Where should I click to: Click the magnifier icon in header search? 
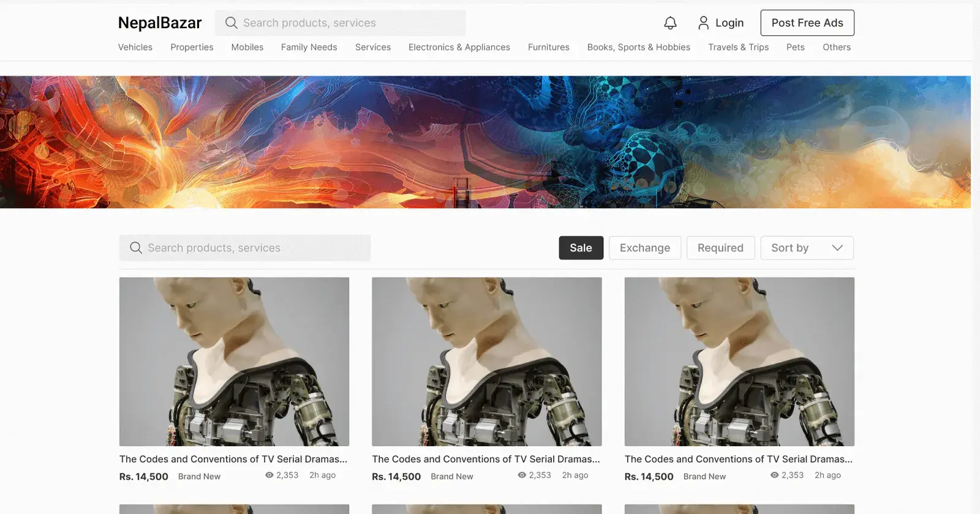[x=231, y=23]
